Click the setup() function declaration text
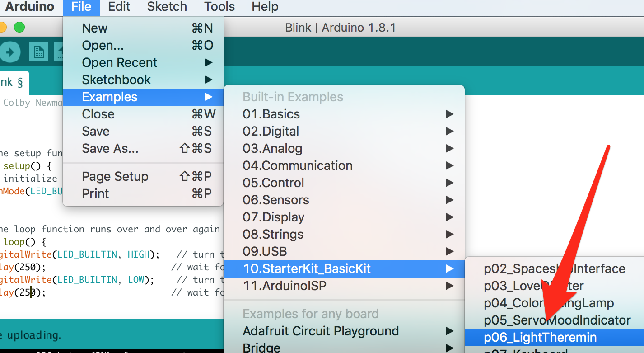 pyautogui.click(x=28, y=166)
